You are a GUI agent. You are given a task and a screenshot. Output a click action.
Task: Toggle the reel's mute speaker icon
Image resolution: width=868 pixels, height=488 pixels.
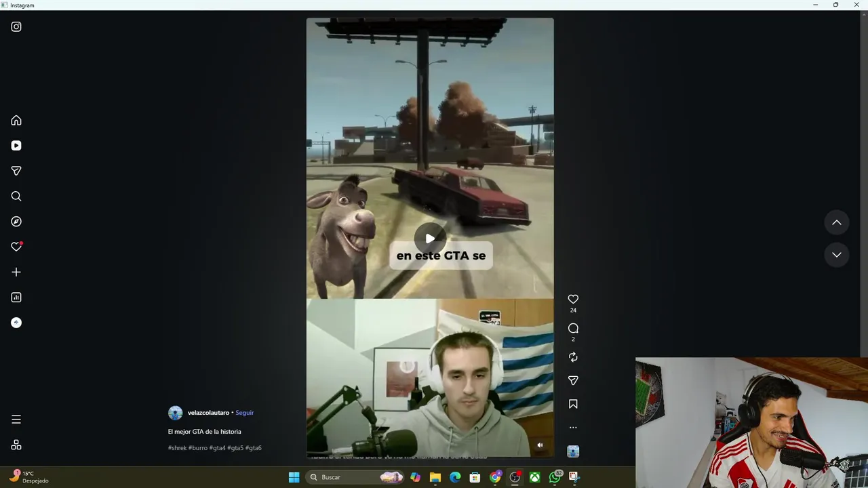pos(540,445)
